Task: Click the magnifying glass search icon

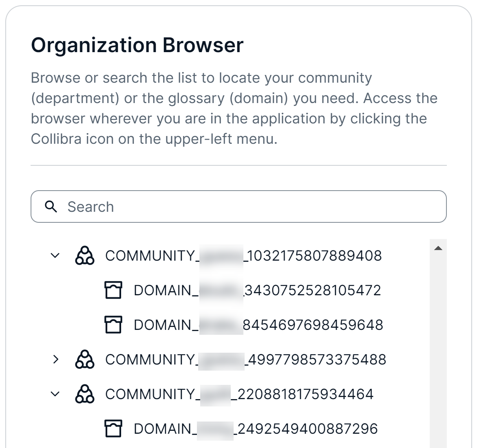Action: pyautogui.click(x=51, y=207)
